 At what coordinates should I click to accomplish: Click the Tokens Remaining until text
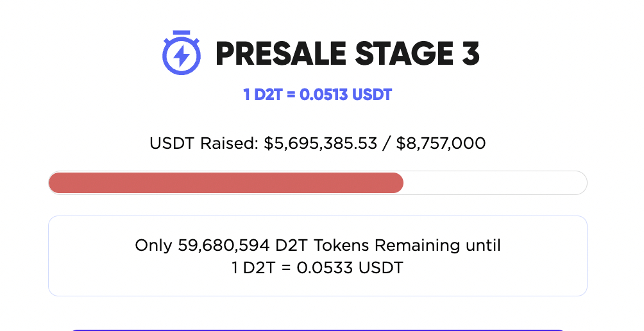tap(407, 246)
